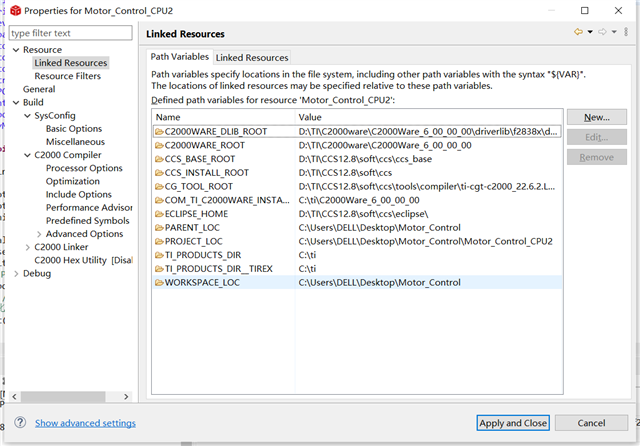Expand the Advanced Options node
This screenshot has height=446, width=640.
[39, 234]
